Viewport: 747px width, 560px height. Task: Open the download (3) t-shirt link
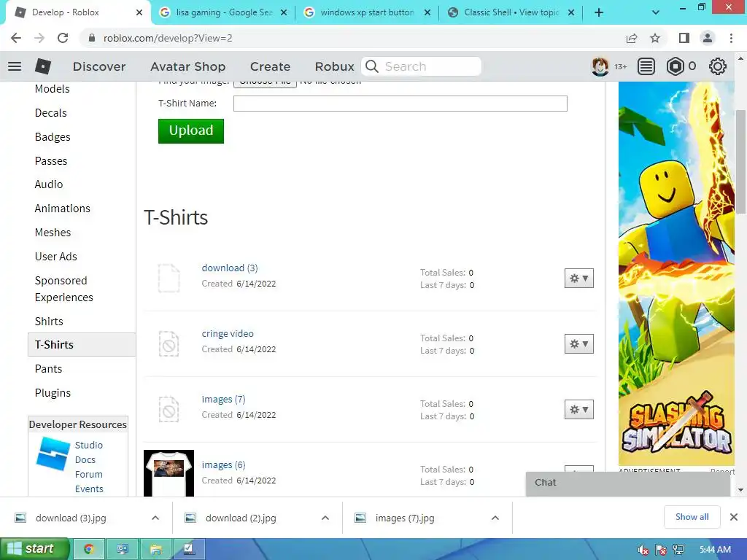(230, 268)
